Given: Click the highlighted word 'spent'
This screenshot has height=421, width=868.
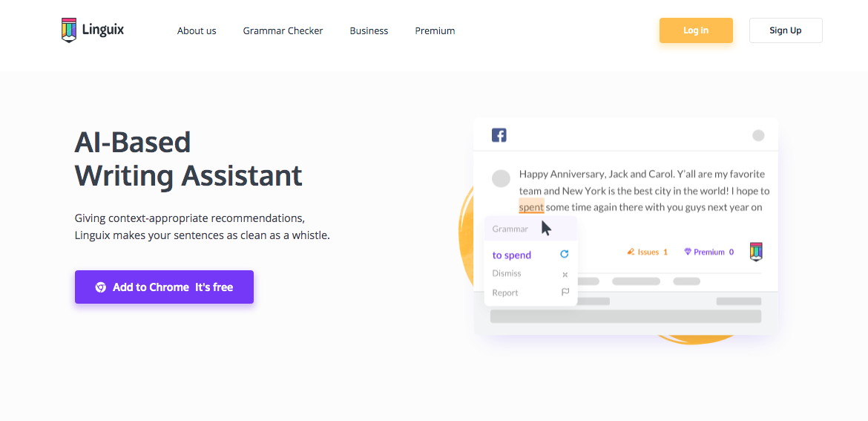Looking at the screenshot, I should [x=531, y=207].
